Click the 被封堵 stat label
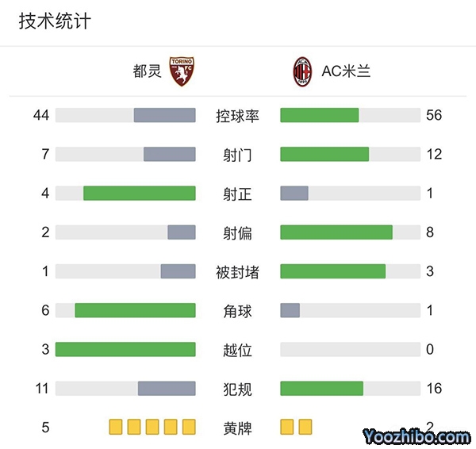The width and height of the screenshot is (476, 449). [x=238, y=271]
